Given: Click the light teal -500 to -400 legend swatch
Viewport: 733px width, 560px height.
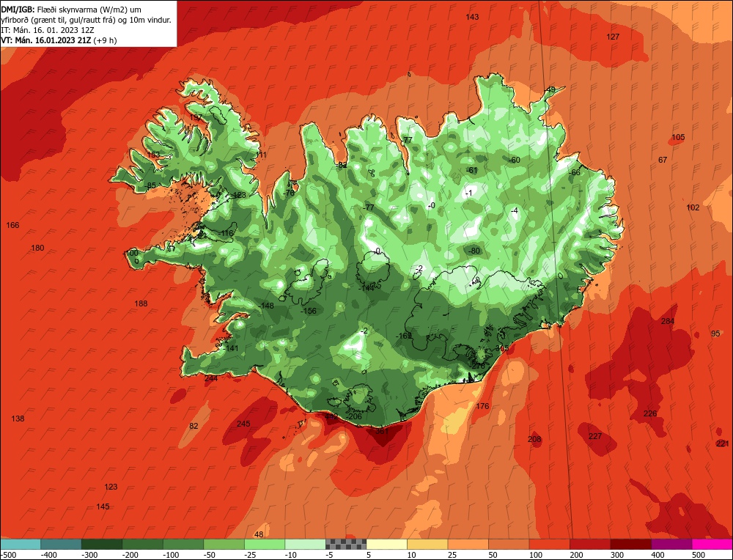Looking at the screenshot, I should pyautogui.click(x=20, y=544).
